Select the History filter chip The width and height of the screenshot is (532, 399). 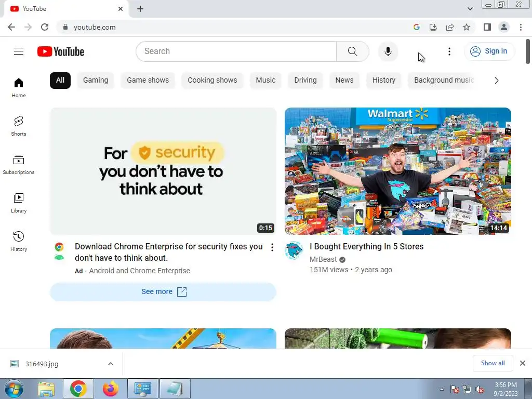(384, 81)
